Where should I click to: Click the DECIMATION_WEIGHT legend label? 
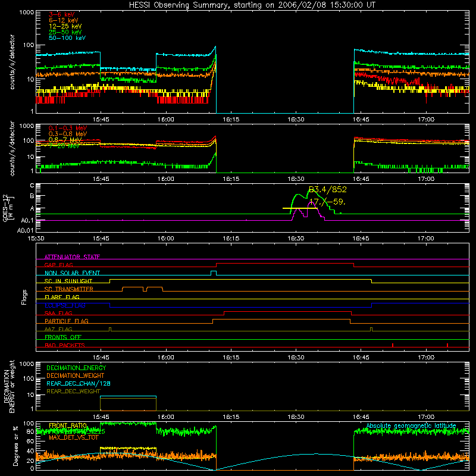[x=76, y=375]
